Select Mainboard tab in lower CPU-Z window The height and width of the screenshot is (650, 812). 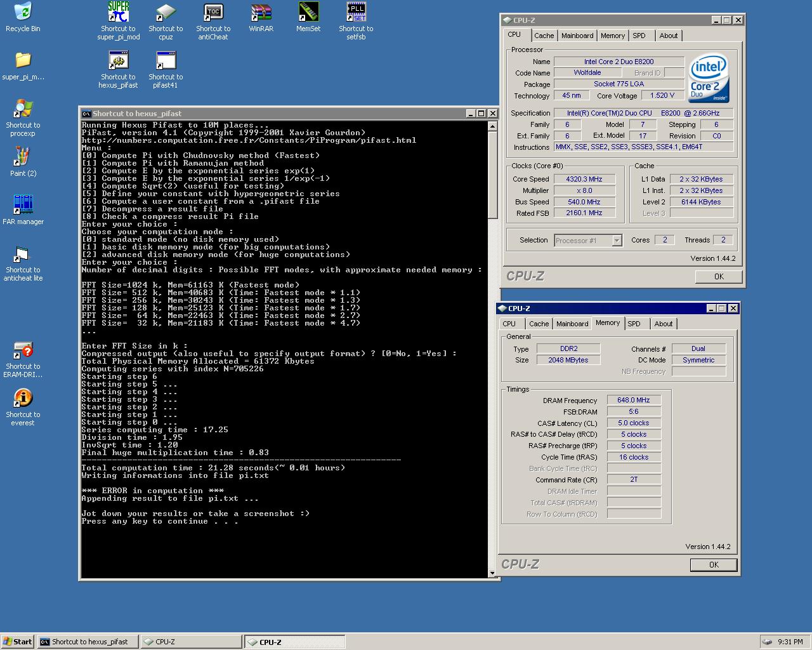tap(572, 324)
